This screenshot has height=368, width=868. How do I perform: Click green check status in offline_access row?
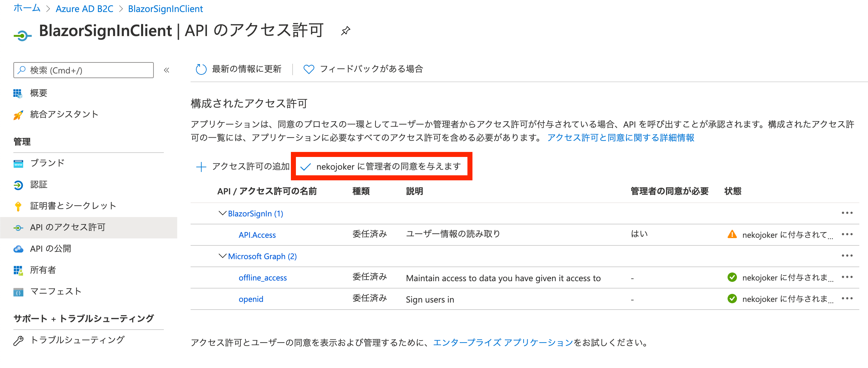click(732, 277)
